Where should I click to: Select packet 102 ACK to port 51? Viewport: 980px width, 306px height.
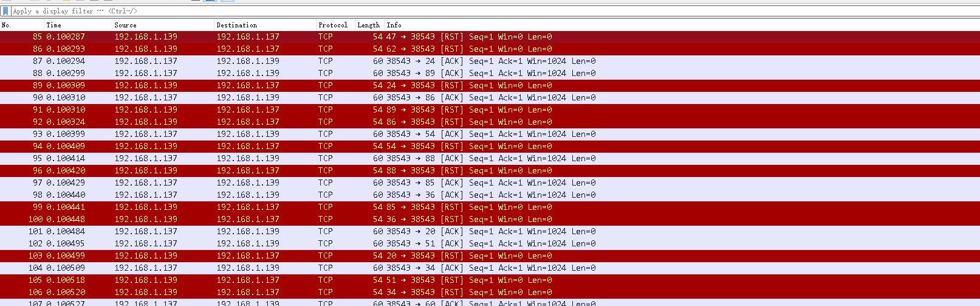(x=490, y=244)
